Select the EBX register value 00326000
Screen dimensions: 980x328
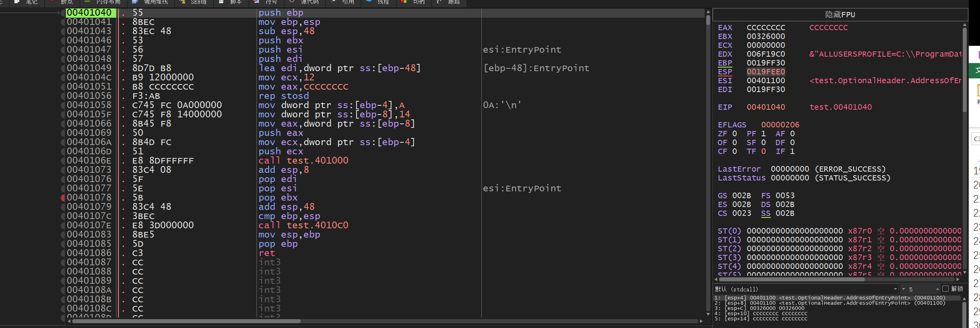[766, 37]
